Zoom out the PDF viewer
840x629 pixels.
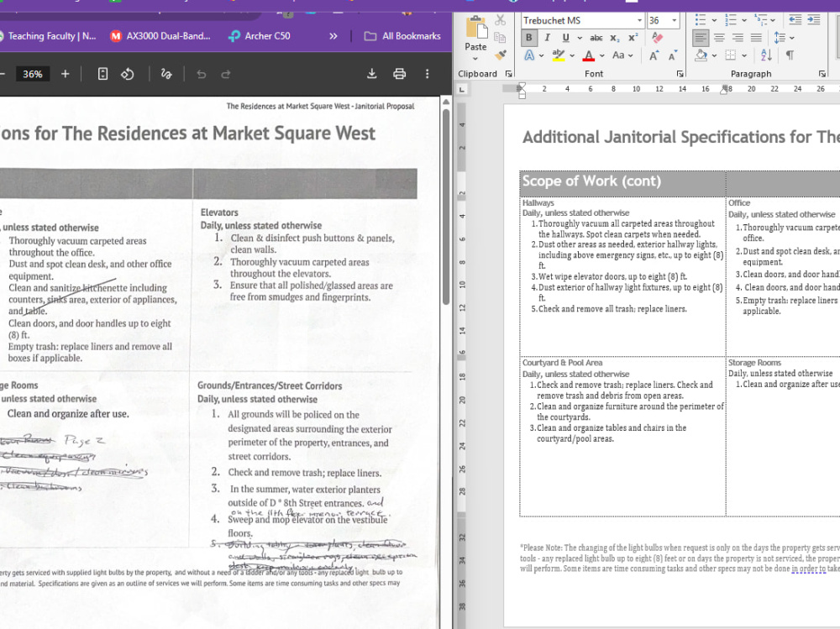point(3,74)
